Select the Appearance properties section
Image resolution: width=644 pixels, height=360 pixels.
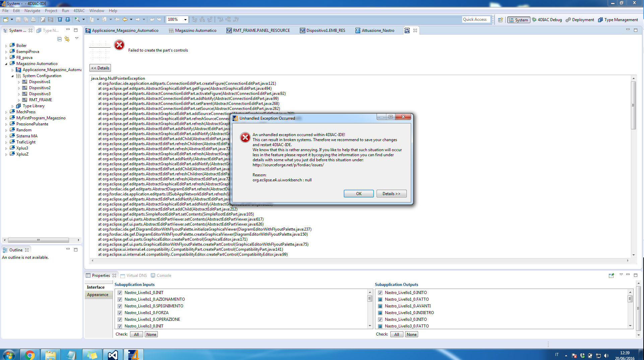98,295
